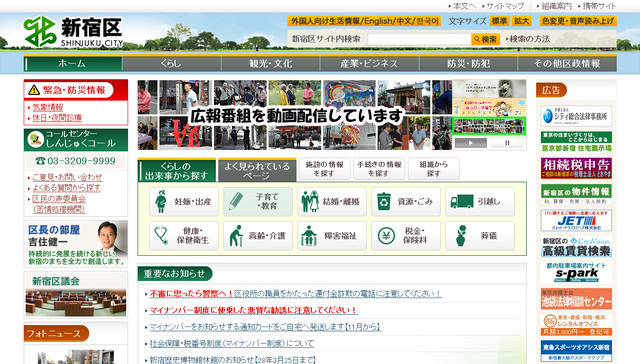Image resolution: width=640 pixels, height=364 pixels.
Task: Open マイナンバー通知カード発送 notice link
Action: [265, 327]
